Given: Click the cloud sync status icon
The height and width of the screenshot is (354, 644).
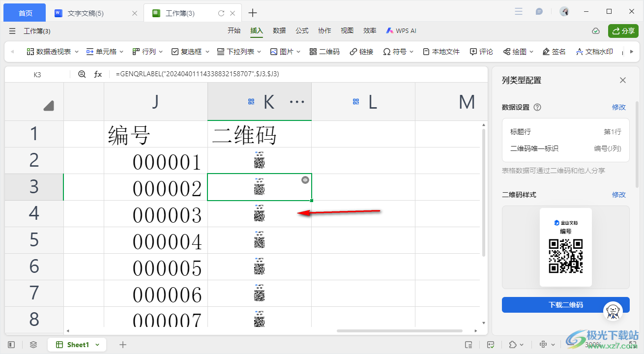Looking at the screenshot, I should [596, 31].
